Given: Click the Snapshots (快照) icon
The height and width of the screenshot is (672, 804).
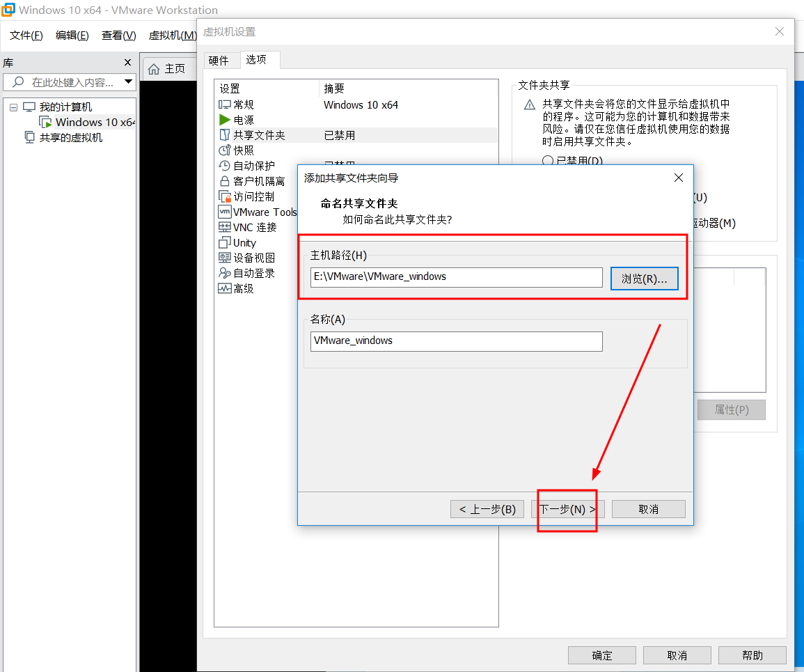Looking at the screenshot, I should point(224,150).
